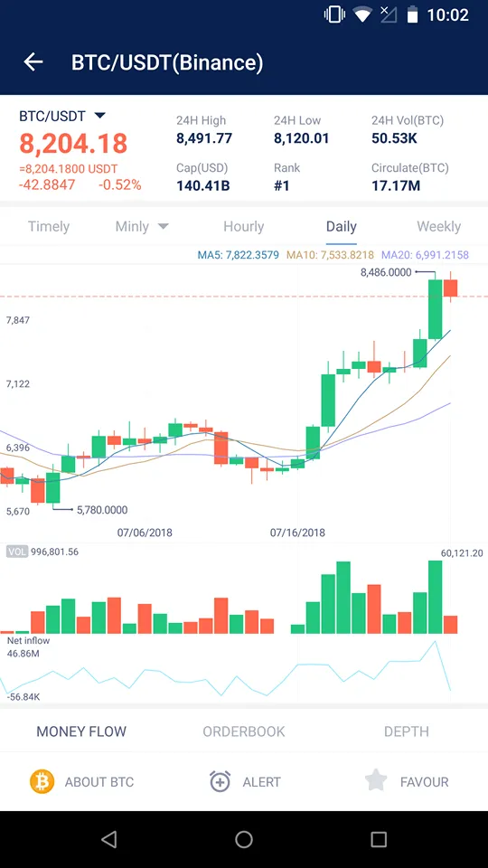Tap the Android home circle button
488x868 pixels.
tap(244, 840)
